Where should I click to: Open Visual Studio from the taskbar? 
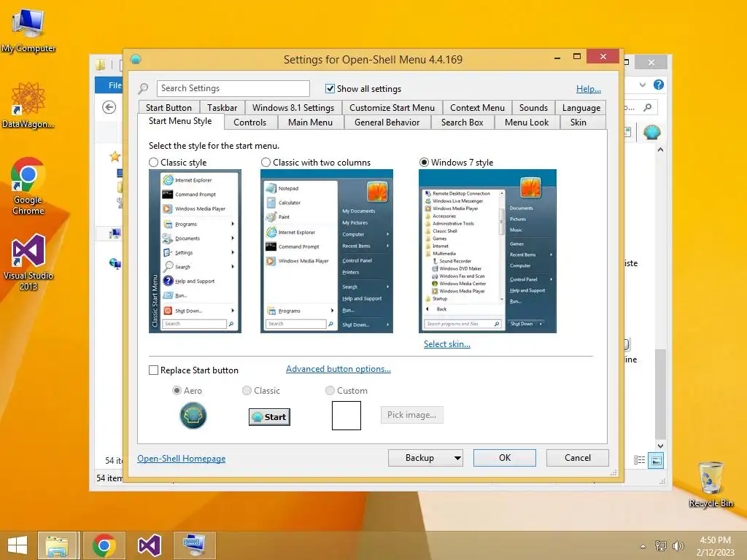click(149, 545)
